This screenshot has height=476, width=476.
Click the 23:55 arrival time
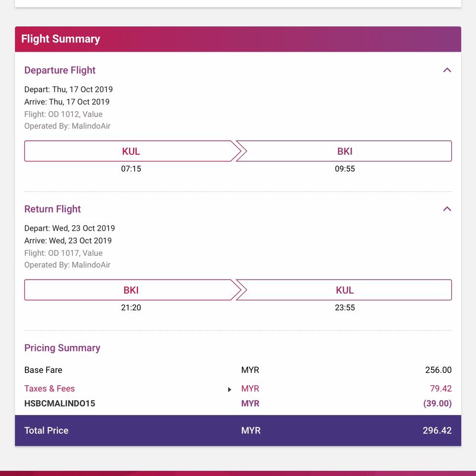click(345, 307)
